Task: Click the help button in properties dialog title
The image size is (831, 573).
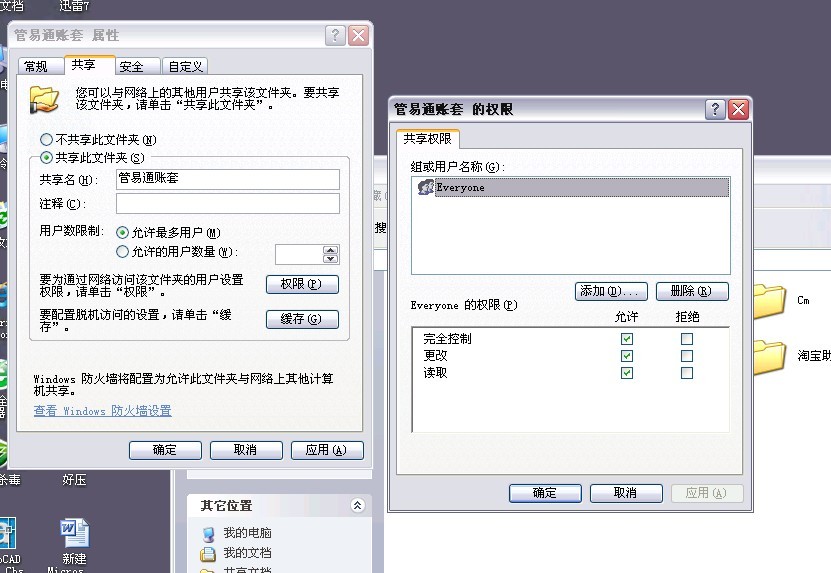Action: 335,36
